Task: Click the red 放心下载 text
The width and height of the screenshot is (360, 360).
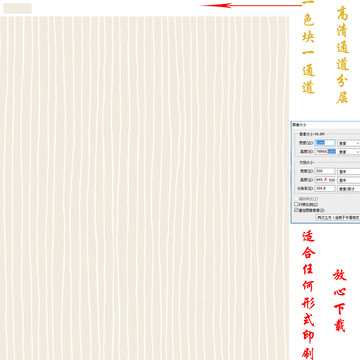Action: (340, 300)
